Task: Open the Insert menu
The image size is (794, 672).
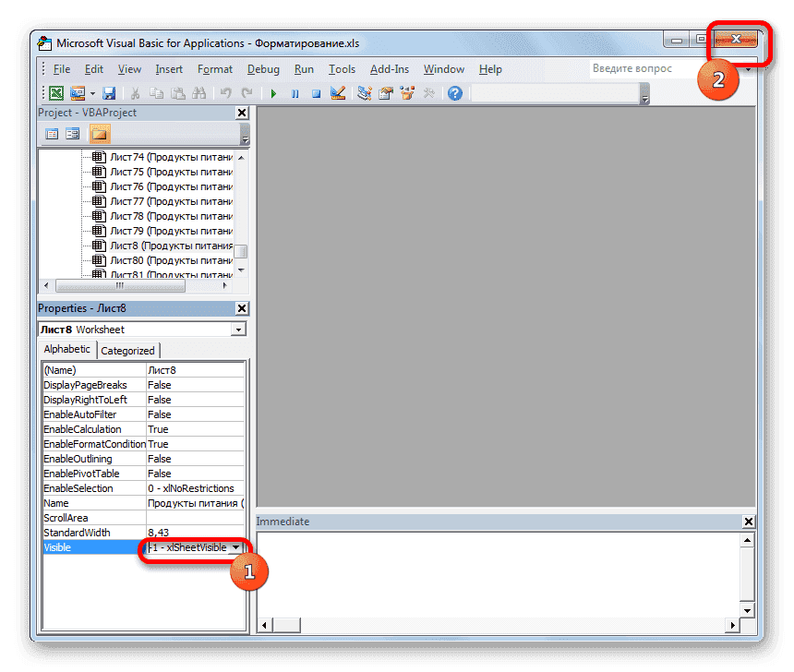Action: 169,68
